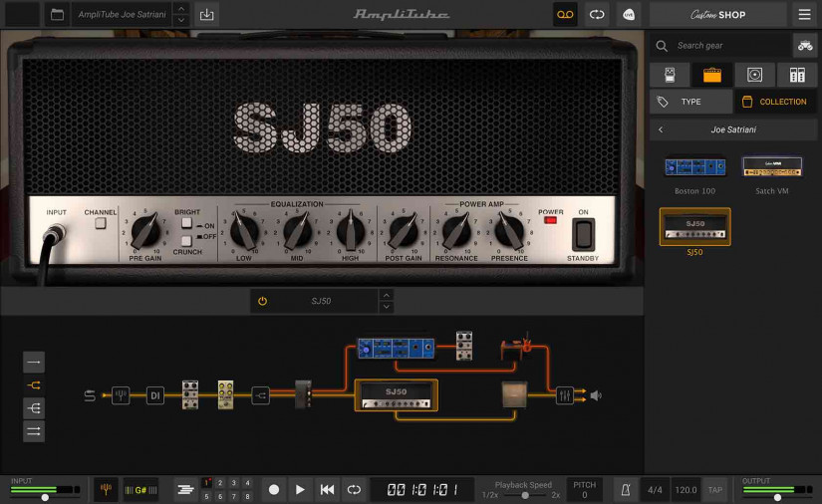Switch to the TYPE tab
The width and height of the screenshot is (822, 504).
(x=690, y=102)
